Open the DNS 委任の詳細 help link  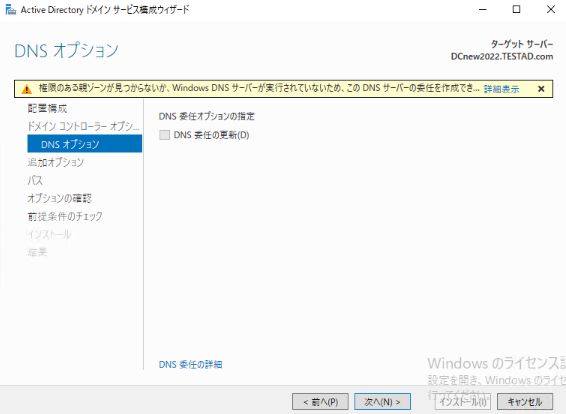point(190,365)
